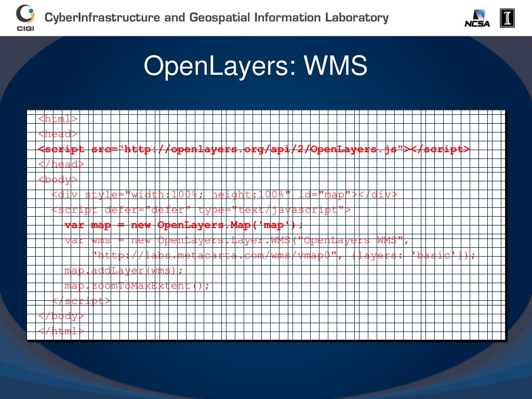Click the closing </head> tag line
The image size is (532, 399).
[x=61, y=164]
